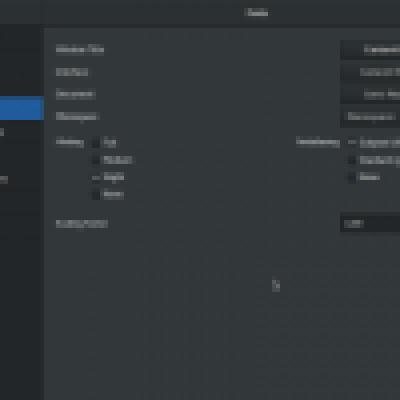Toggle the third checkbox in the left group
Image resolution: width=400 pixels, height=400 pixels.
pyautogui.click(x=96, y=178)
